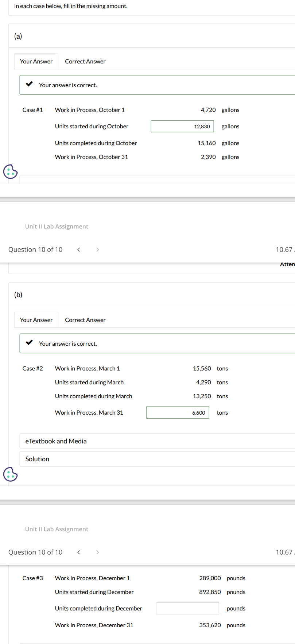Click the Case #1 label

[33, 110]
